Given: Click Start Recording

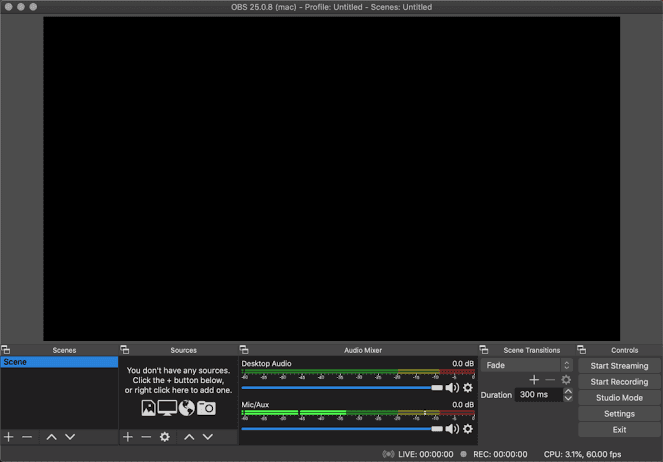Looking at the screenshot, I should pos(619,382).
